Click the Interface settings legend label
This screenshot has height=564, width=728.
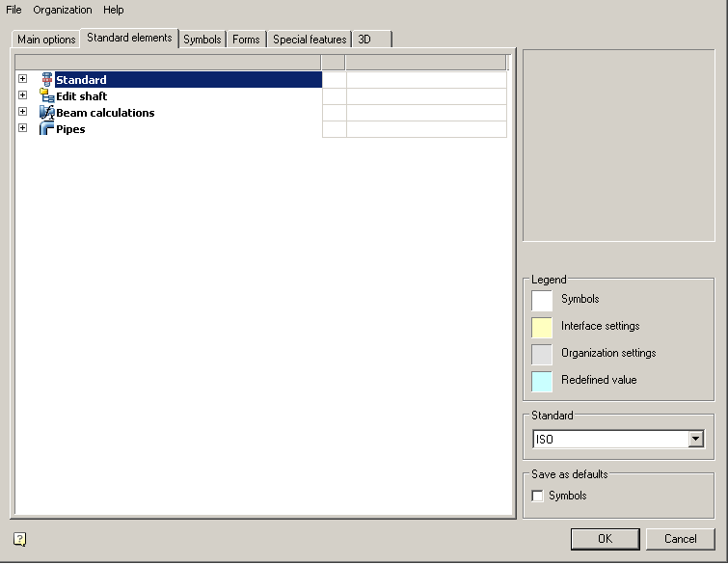click(601, 326)
